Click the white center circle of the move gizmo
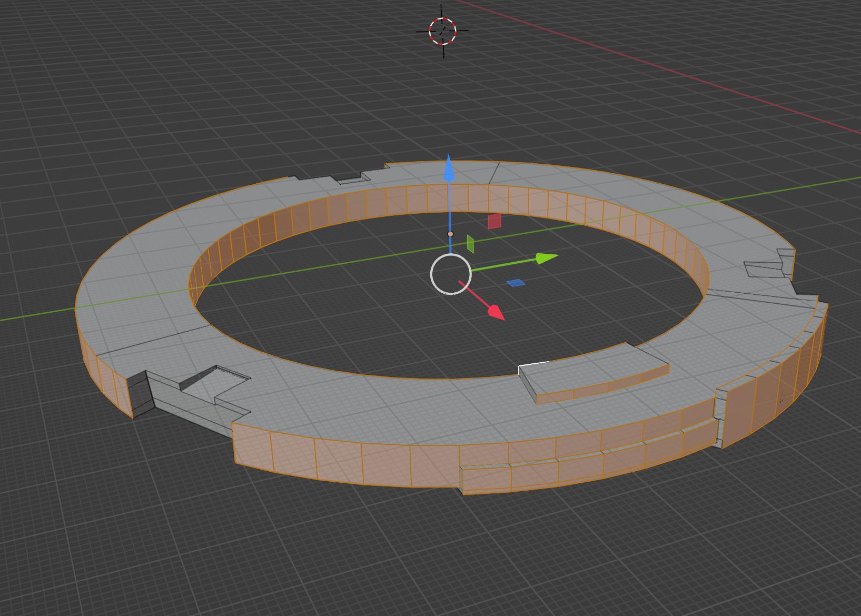The height and width of the screenshot is (616, 861). point(451,274)
